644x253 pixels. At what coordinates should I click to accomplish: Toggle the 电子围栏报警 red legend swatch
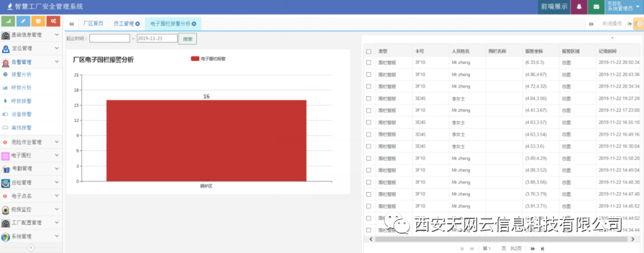tap(195, 58)
